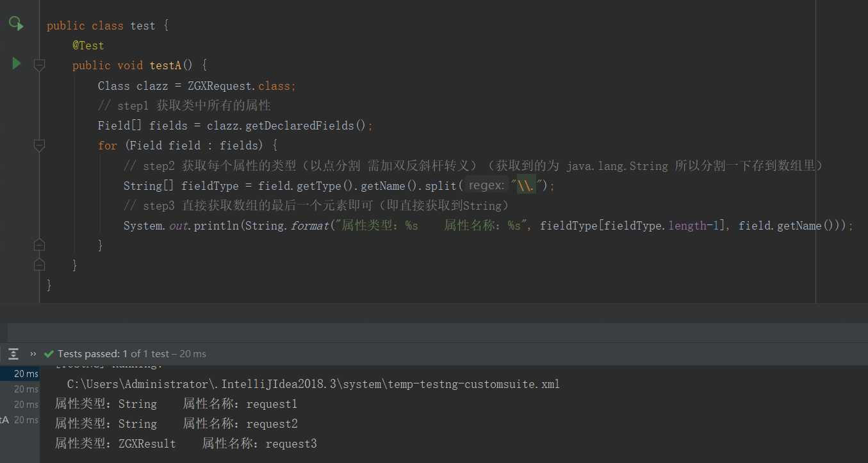Image resolution: width=868 pixels, height=463 pixels.
Task: Fold at the for loop closing brace
Action: pos(39,245)
